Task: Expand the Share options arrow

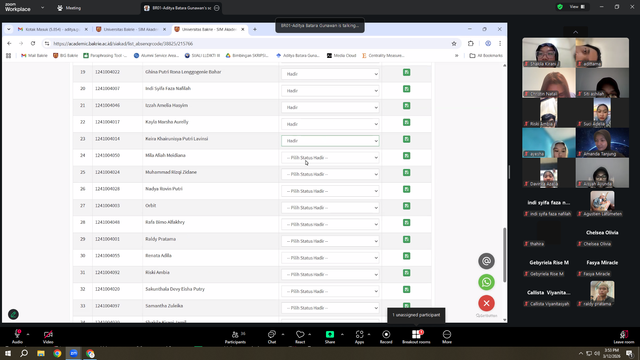Action: click(342, 334)
